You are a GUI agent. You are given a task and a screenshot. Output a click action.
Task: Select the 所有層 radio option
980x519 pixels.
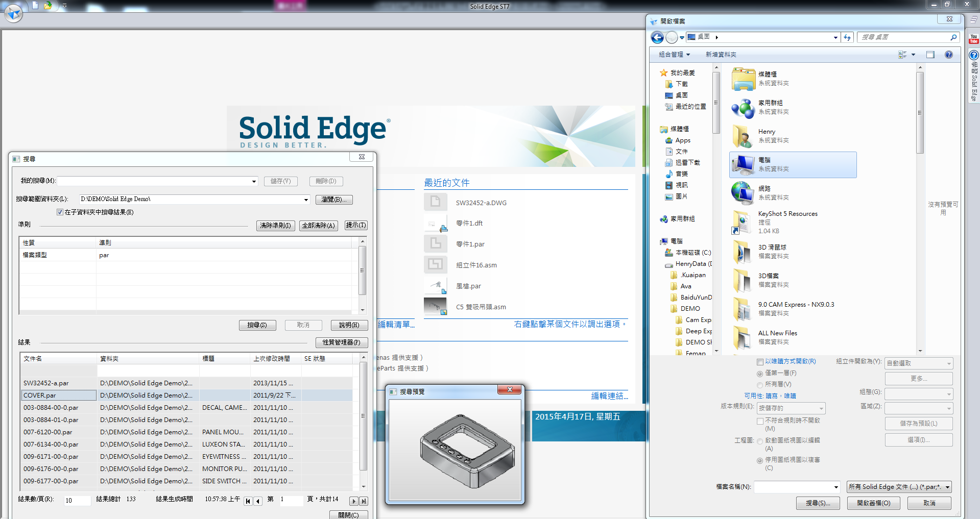pyautogui.click(x=760, y=385)
